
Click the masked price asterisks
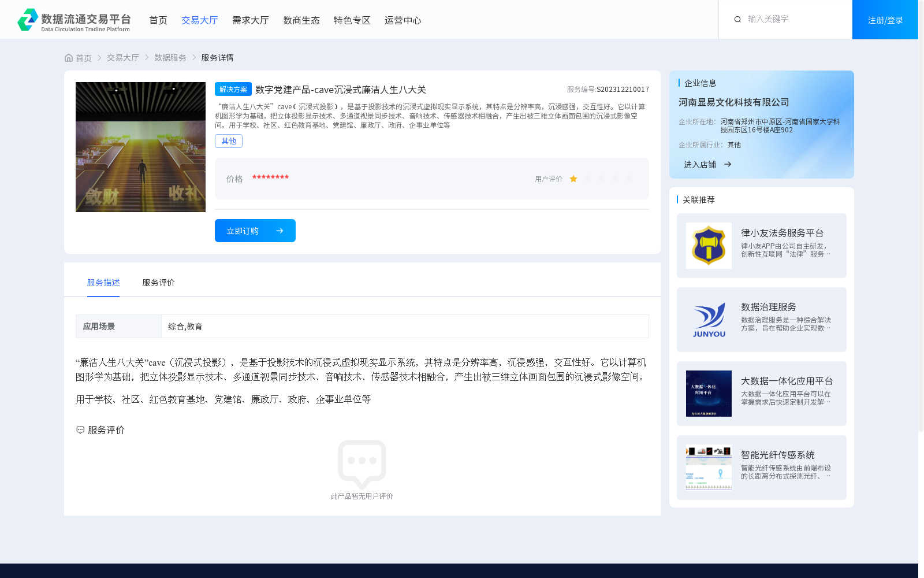click(270, 178)
